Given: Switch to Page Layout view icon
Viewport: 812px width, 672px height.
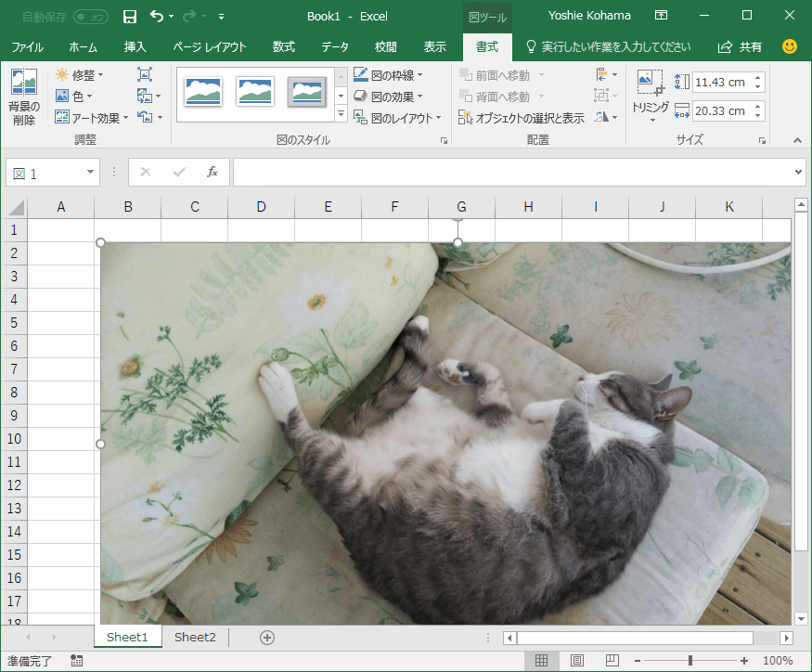Looking at the screenshot, I should click(577, 660).
